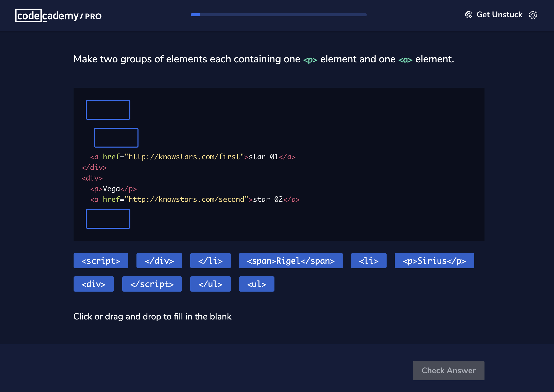Image resolution: width=554 pixels, height=392 pixels.
Task: Pick the </div> answer tile
Action: tap(159, 261)
